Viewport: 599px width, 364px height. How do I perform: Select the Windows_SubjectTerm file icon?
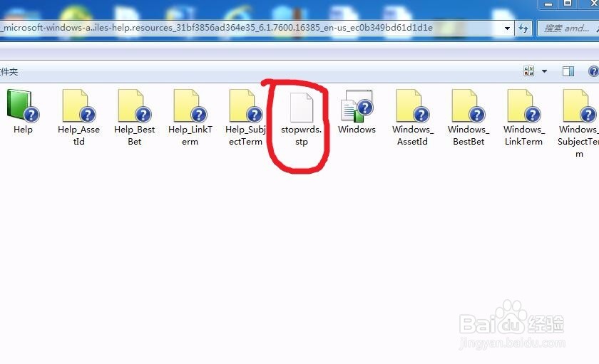(x=580, y=105)
